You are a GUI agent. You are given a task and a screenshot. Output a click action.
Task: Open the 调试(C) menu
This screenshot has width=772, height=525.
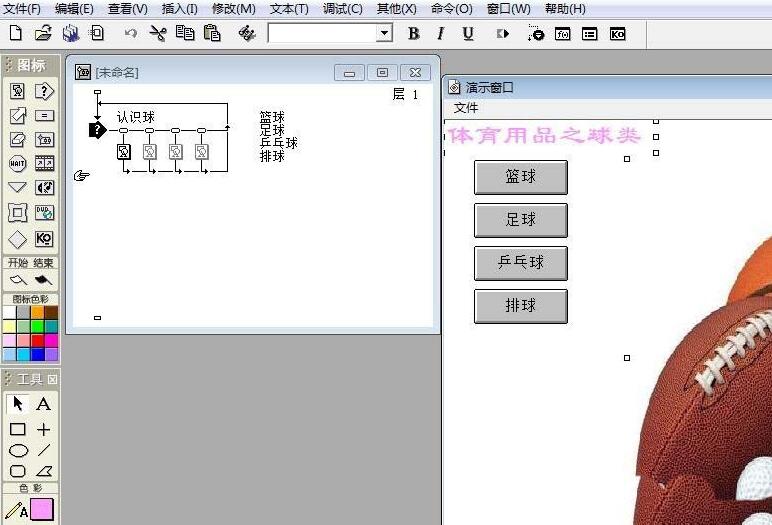point(342,9)
